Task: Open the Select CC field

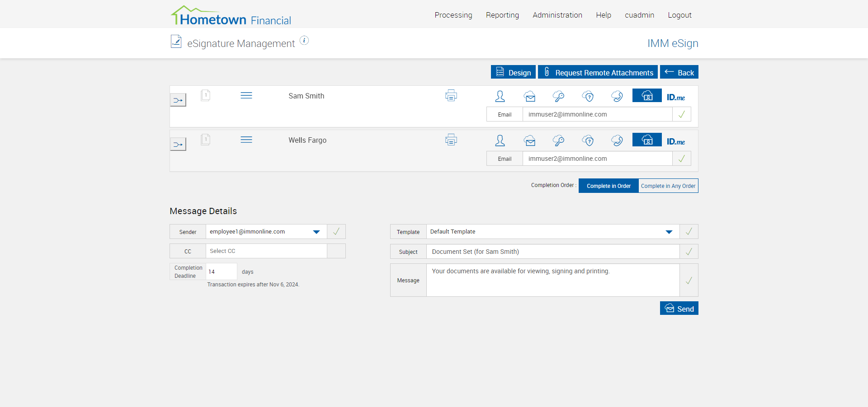Action: (x=266, y=251)
